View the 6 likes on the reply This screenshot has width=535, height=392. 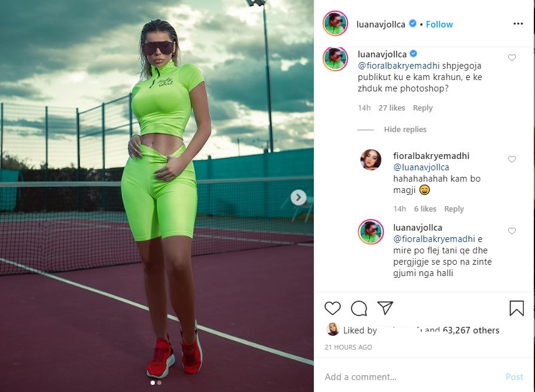(425, 209)
